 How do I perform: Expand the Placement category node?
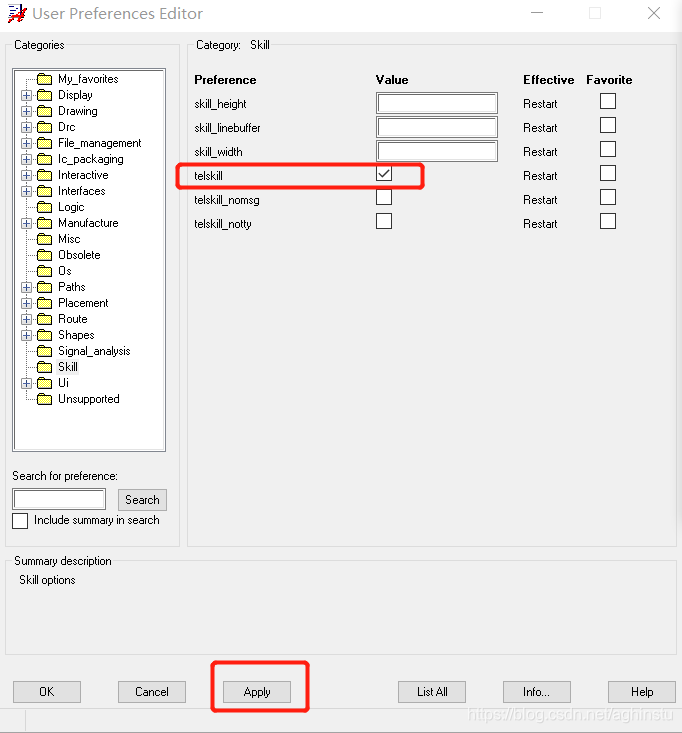[x=27, y=303]
